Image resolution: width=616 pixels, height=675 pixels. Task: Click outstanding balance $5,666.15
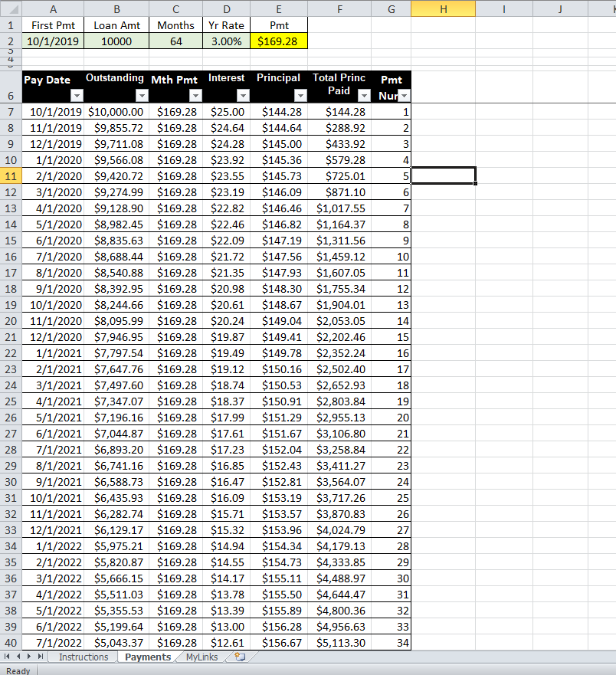[x=116, y=578]
